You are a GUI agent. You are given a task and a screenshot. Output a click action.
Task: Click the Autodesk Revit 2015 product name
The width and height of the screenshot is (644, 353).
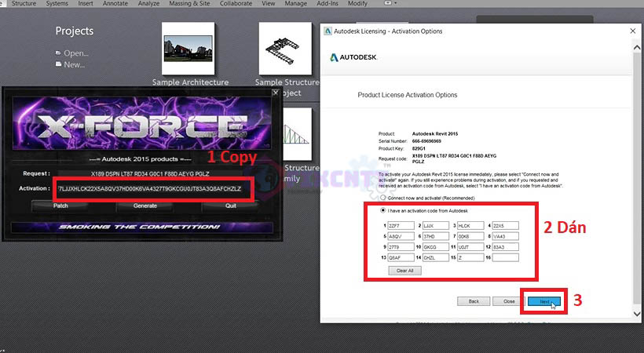click(x=435, y=134)
